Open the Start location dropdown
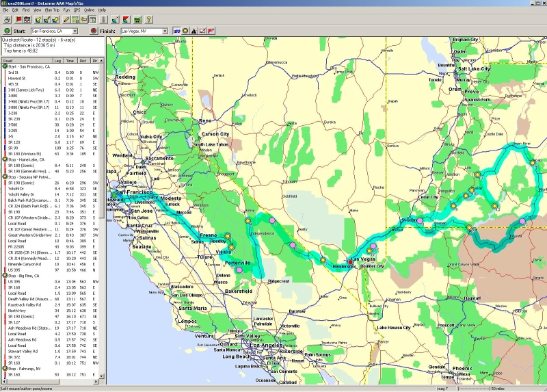 pos(77,31)
